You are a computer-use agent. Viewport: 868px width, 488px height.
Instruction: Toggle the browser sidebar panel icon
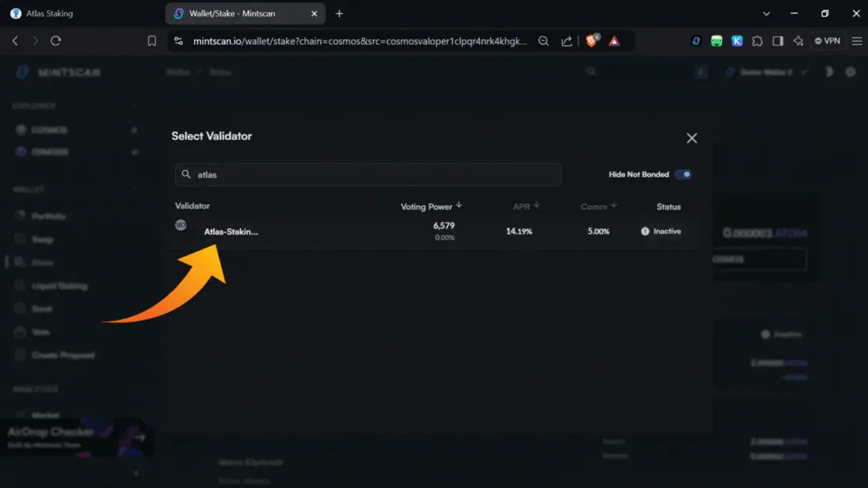(777, 41)
